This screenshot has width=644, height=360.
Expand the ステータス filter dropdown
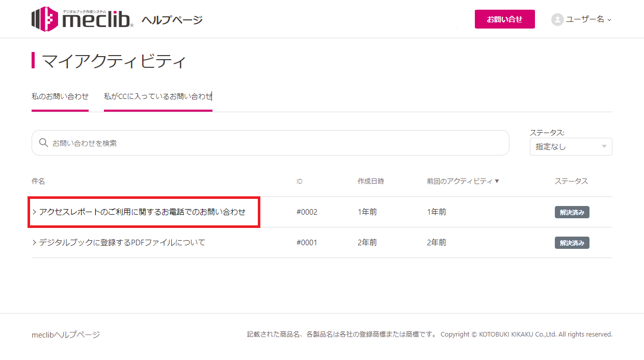[x=570, y=146]
